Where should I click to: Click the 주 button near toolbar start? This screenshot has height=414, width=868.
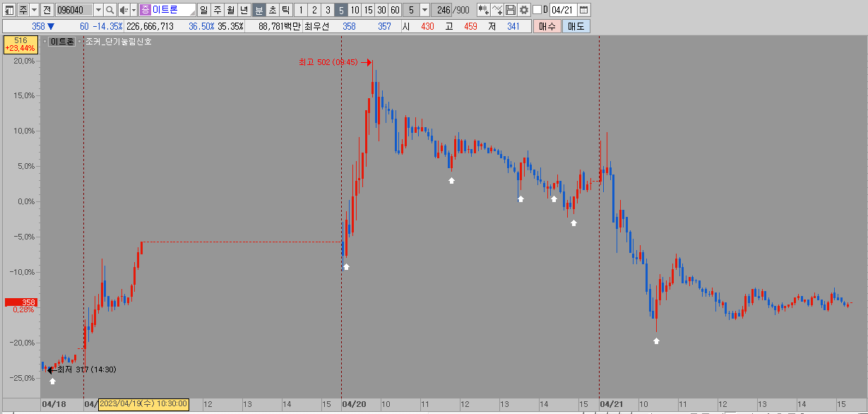pos(23,10)
